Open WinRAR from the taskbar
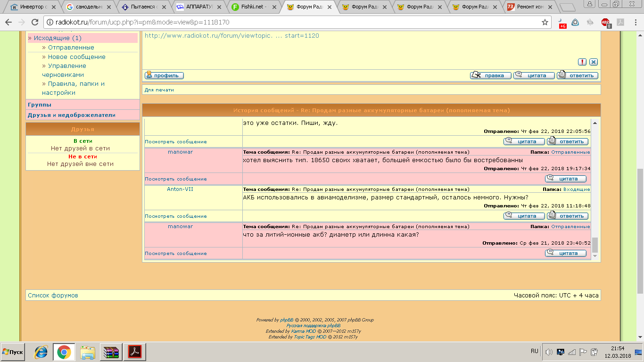The width and height of the screenshot is (644, 362). 112,352
